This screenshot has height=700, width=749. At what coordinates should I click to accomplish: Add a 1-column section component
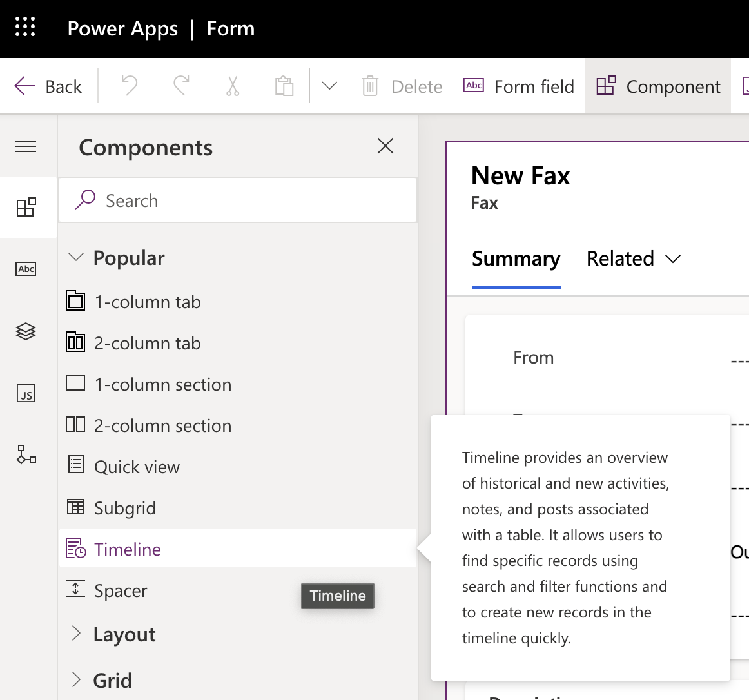(238, 384)
